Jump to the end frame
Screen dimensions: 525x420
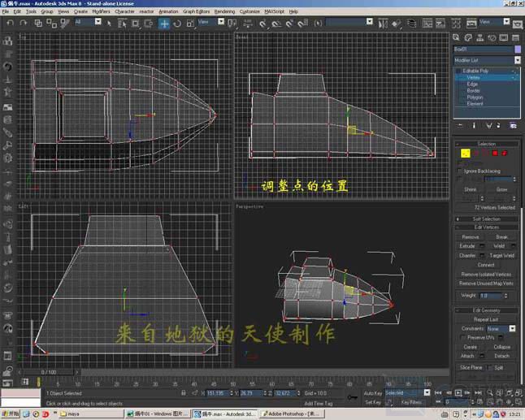pos(478,392)
